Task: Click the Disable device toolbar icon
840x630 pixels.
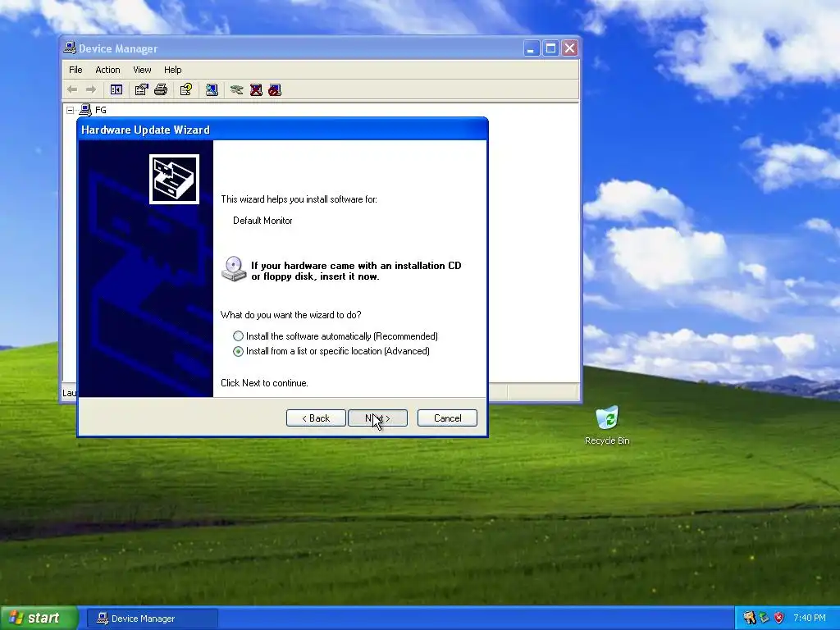Action: tap(275, 90)
